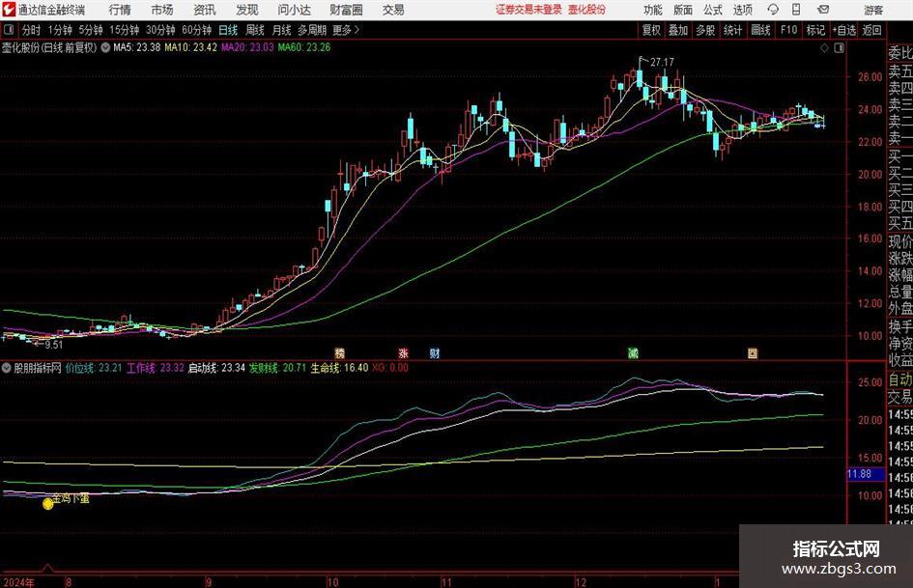
Task: Switch to the 5分钟 period tab
Action: pyautogui.click(x=91, y=30)
